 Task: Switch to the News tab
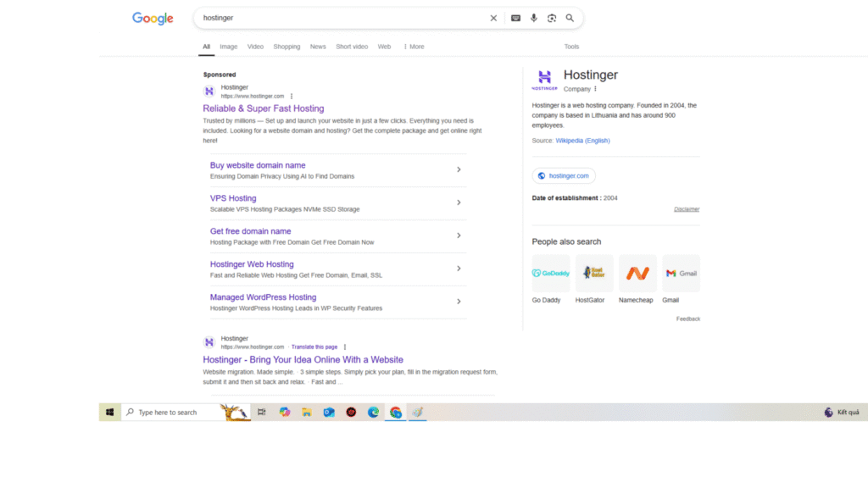(318, 47)
